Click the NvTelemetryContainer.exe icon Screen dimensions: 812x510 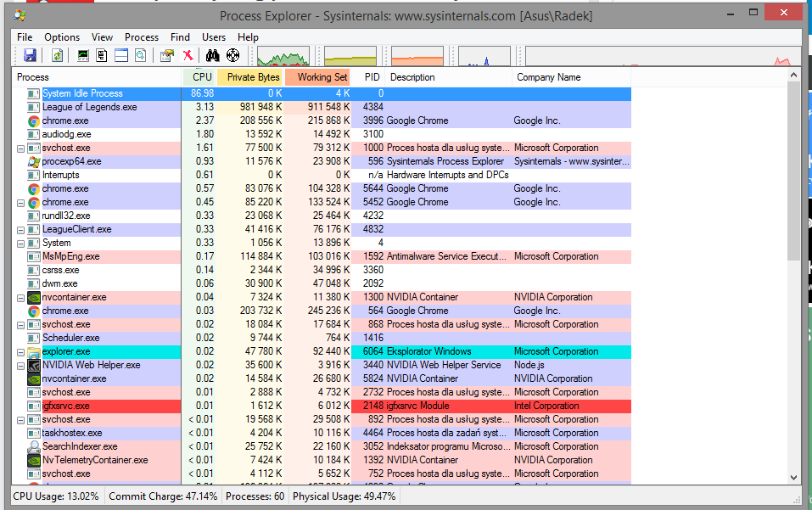coord(34,460)
